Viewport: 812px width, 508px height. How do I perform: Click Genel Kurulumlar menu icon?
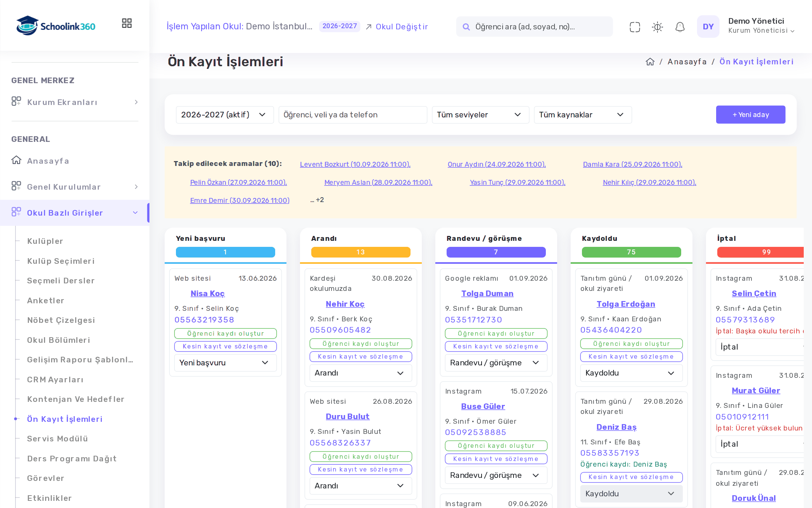[x=16, y=186]
